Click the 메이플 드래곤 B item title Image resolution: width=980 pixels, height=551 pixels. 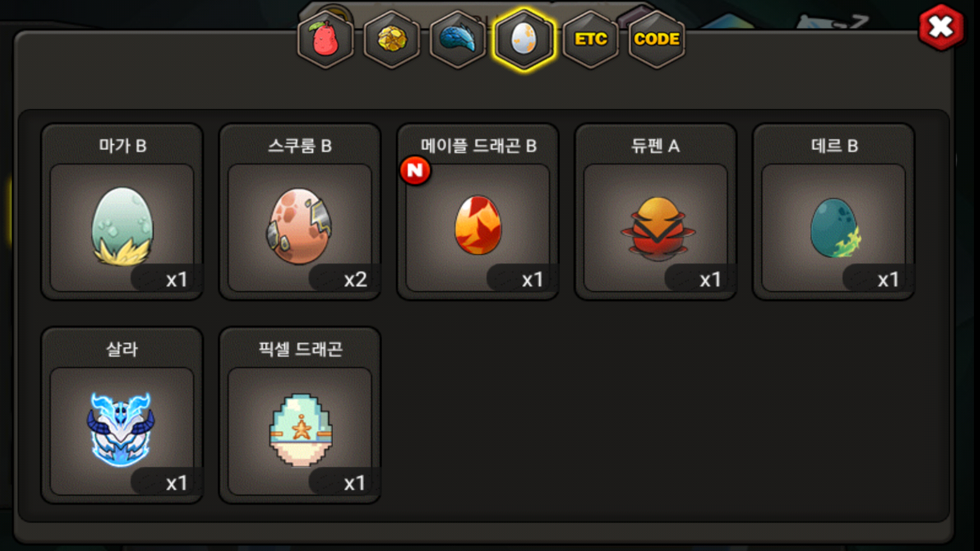tap(478, 146)
